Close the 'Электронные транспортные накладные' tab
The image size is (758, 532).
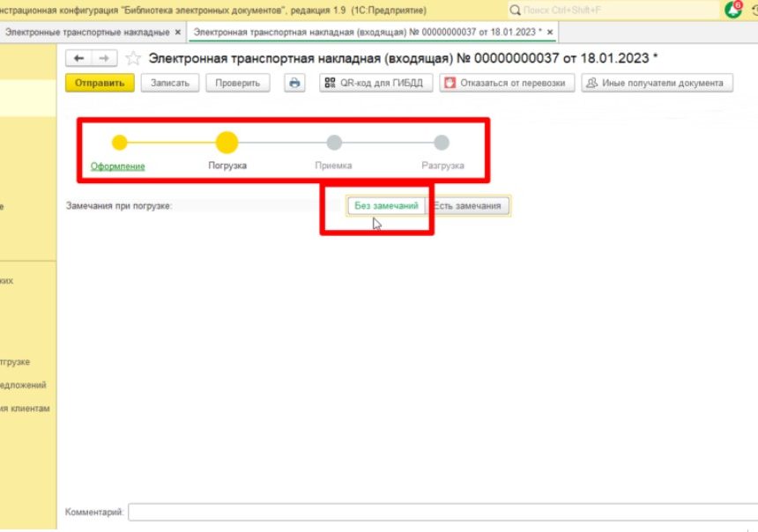[178, 33]
